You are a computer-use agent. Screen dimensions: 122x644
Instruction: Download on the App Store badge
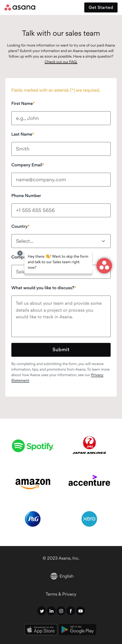click(x=41, y=629)
